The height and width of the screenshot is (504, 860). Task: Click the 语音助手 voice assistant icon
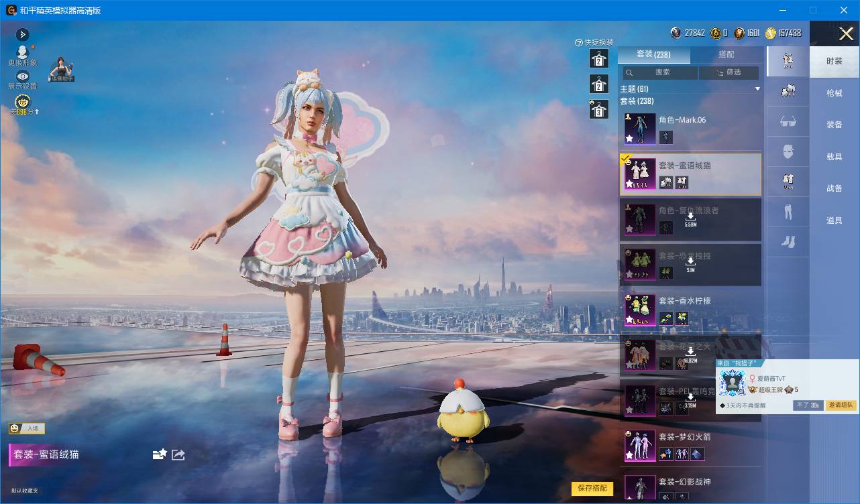click(x=61, y=70)
